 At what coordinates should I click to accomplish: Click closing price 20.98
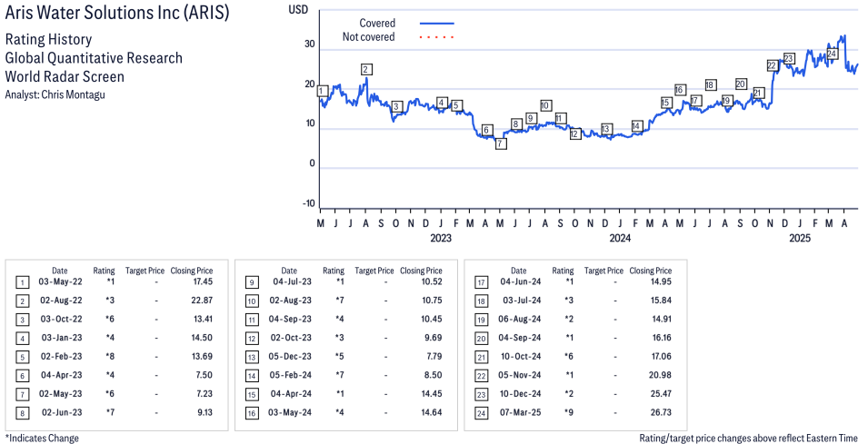[x=661, y=375]
